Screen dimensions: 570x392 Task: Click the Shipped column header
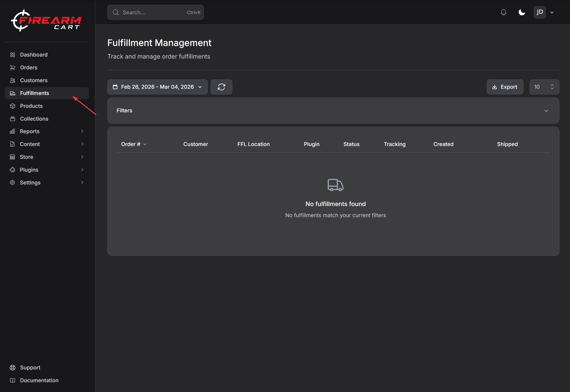click(507, 144)
